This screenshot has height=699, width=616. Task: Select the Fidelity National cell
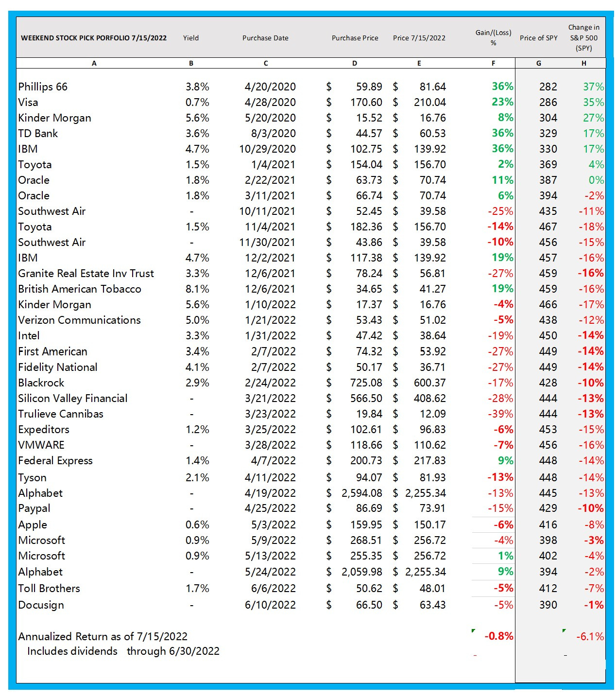pyautogui.click(x=58, y=367)
